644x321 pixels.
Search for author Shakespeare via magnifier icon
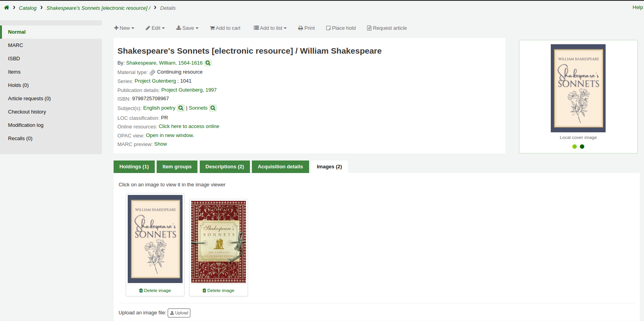tap(208, 63)
